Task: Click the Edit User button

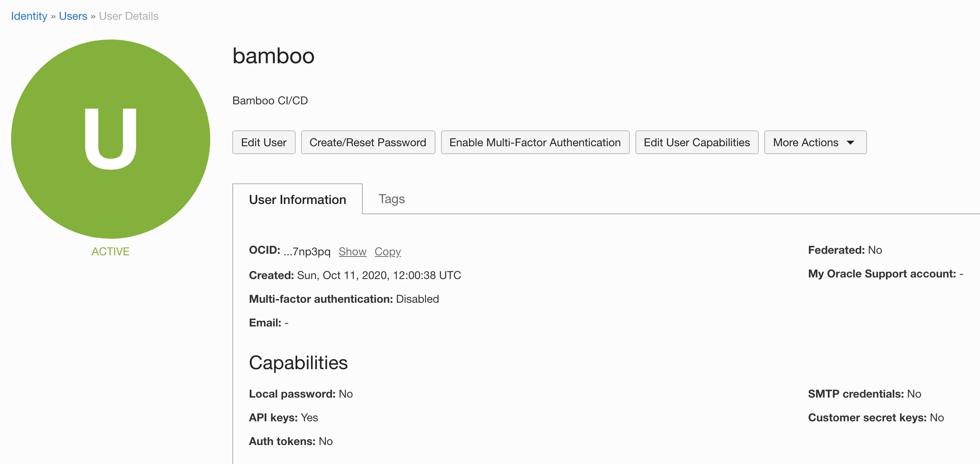Action: (264, 142)
